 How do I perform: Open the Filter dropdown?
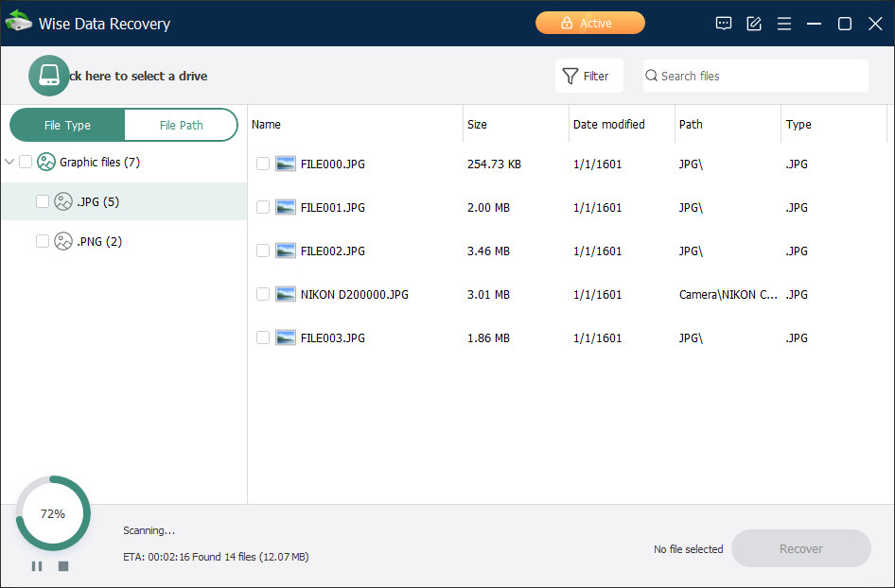[588, 76]
